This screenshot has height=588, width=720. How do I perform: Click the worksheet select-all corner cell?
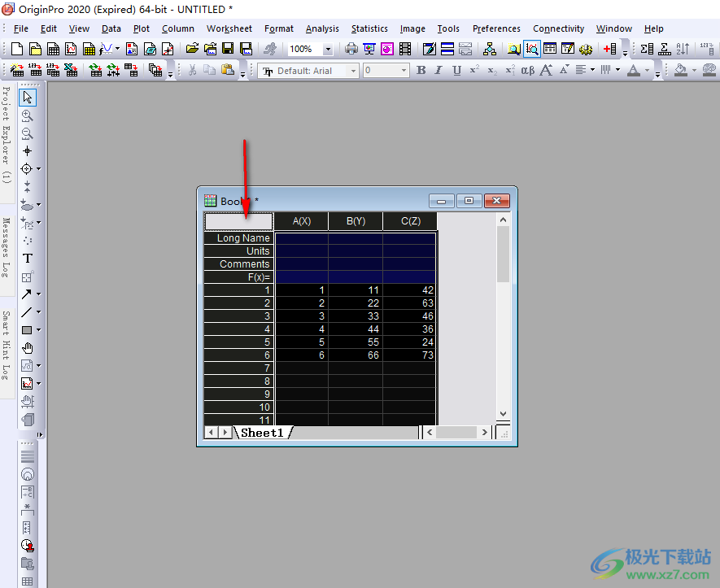[x=238, y=221]
